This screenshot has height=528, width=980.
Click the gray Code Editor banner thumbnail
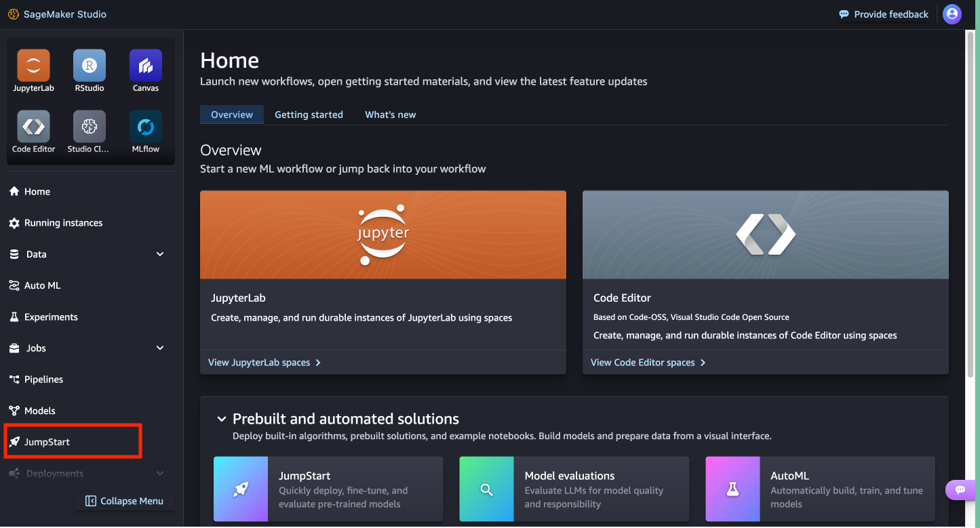pos(766,235)
